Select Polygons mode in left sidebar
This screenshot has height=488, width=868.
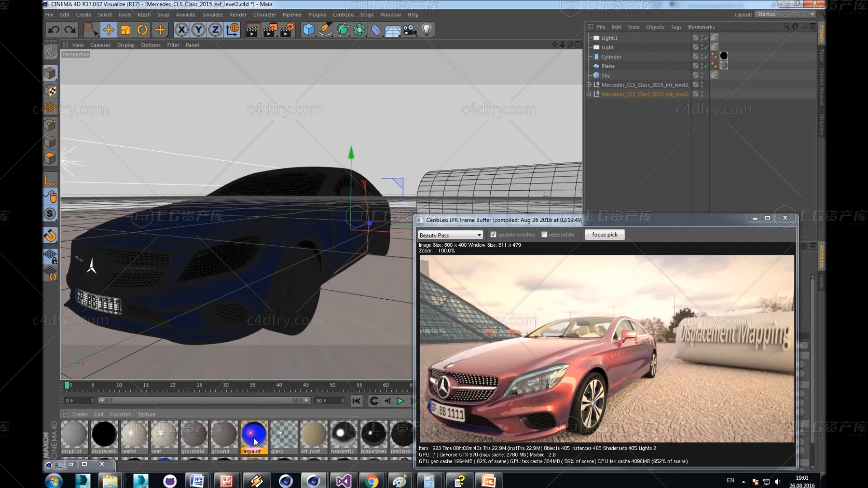point(50,158)
